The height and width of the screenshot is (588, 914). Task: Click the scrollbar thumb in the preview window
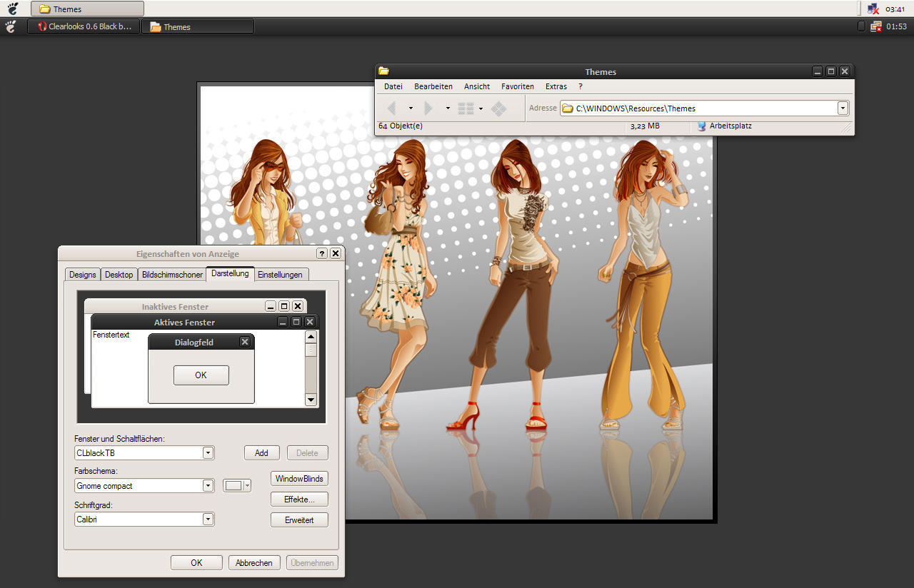pos(311,350)
